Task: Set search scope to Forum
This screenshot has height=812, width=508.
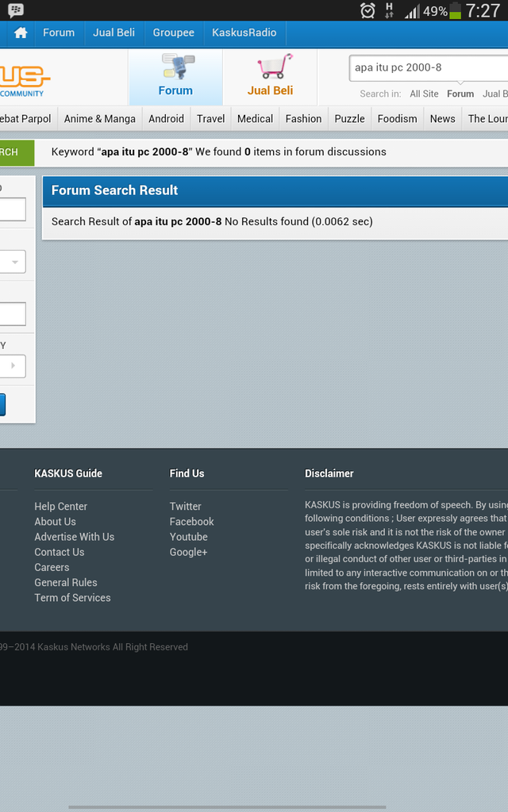Action: click(460, 94)
